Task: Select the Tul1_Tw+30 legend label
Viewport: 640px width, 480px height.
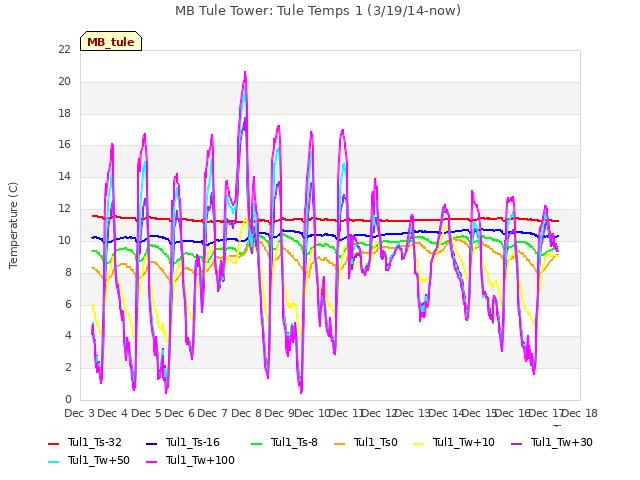Action: 562,442
